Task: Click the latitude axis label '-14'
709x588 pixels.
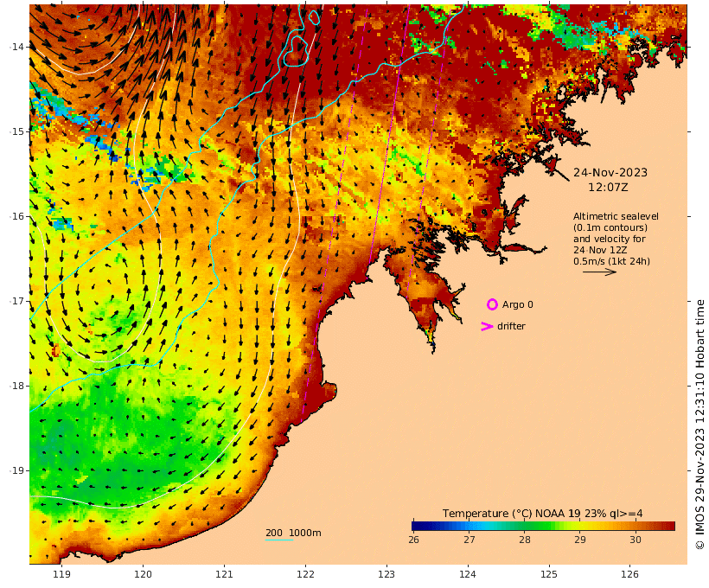Action: tap(16, 47)
